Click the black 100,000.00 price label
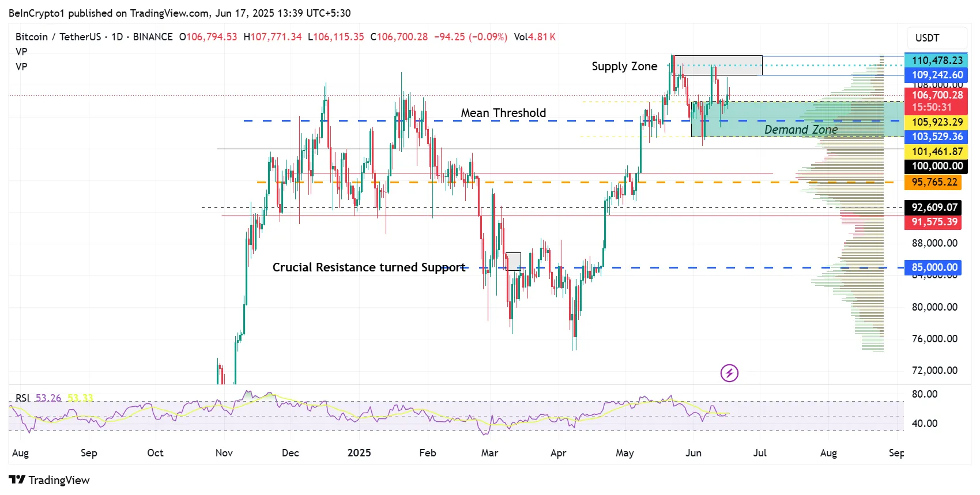Image resolution: width=980 pixels, height=495 pixels. tap(937, 166)
